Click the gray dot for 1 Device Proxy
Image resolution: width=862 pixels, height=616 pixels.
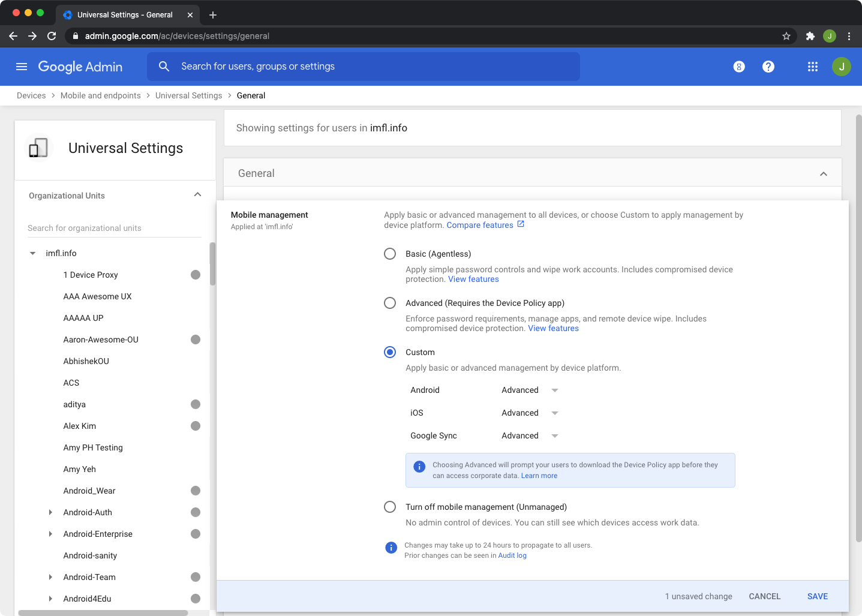tap(196, 275)
